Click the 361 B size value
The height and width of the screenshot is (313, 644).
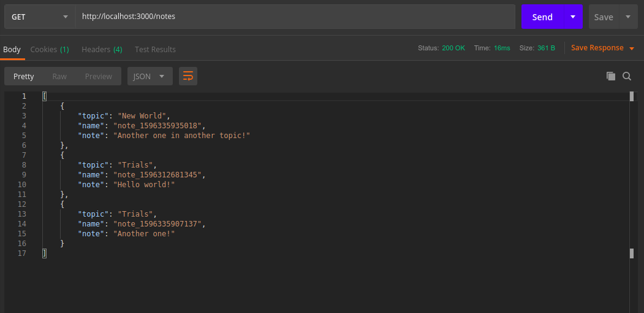point(546,48)
